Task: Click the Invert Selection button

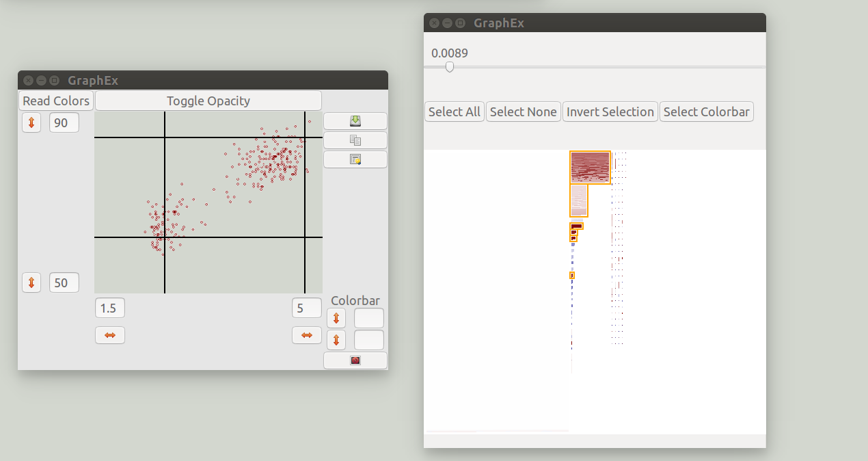Action: [x=610, y=111]
